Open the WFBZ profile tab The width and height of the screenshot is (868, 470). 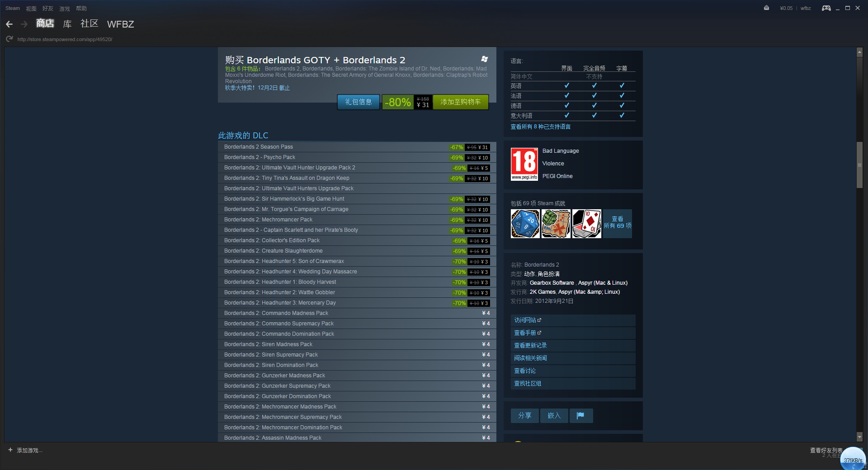pyautogui.click(x=121, y=24)
